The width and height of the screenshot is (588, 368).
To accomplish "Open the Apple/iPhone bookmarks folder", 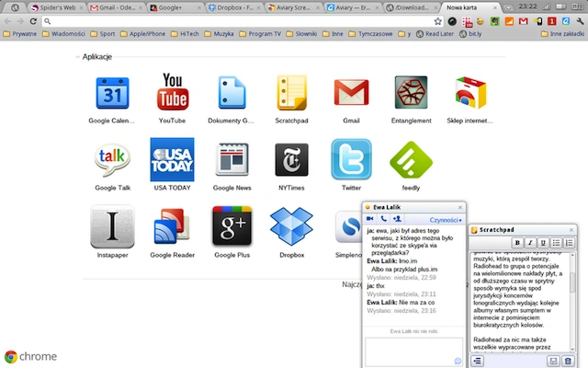I will point(142,34).
